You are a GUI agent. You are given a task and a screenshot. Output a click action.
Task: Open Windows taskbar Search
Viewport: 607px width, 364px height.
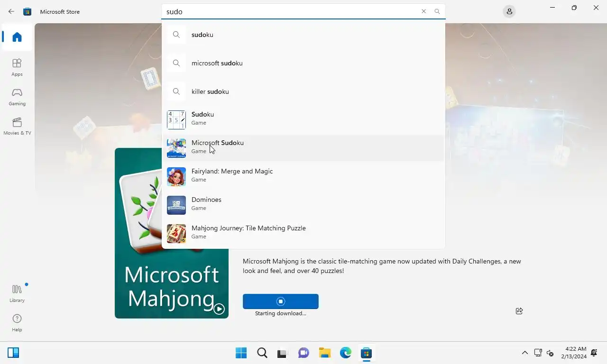[x=262, y=353]
